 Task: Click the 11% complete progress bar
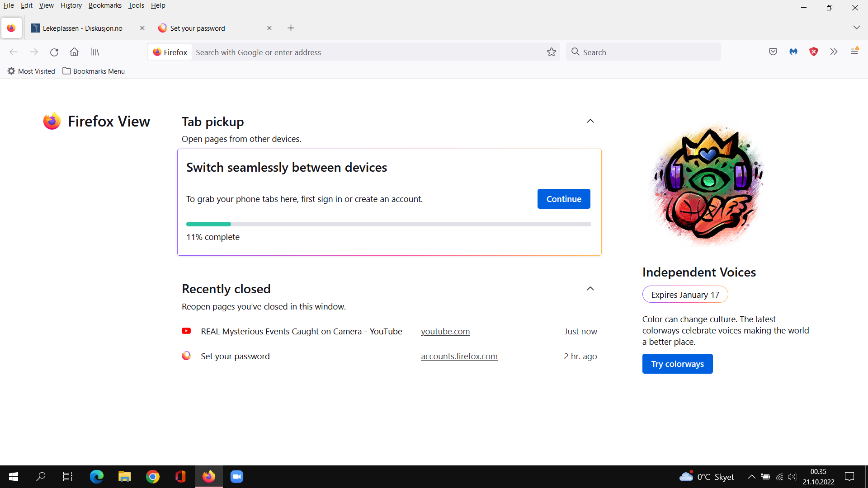389,224
